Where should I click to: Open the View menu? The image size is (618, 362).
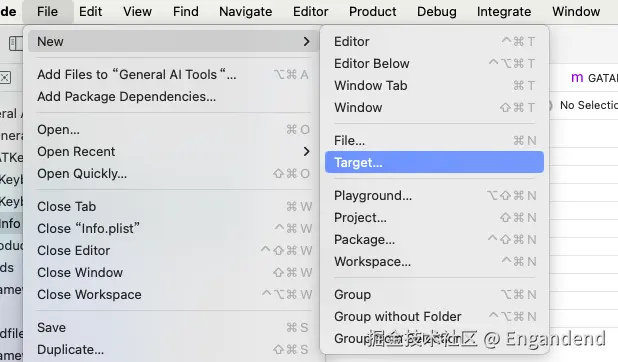coord(137,11)
